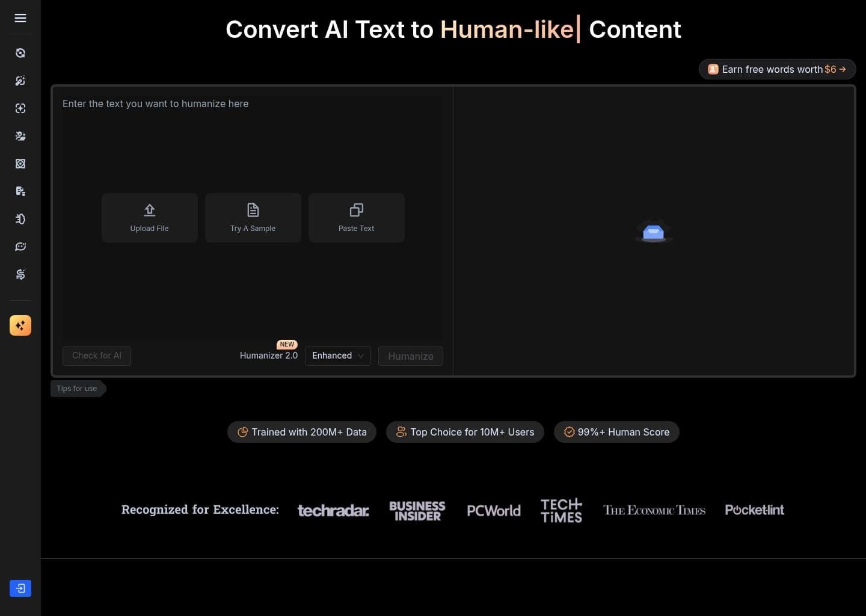866x616 pixels.
Task: Click the techradar logo
Action: click(x=333, y=511)
